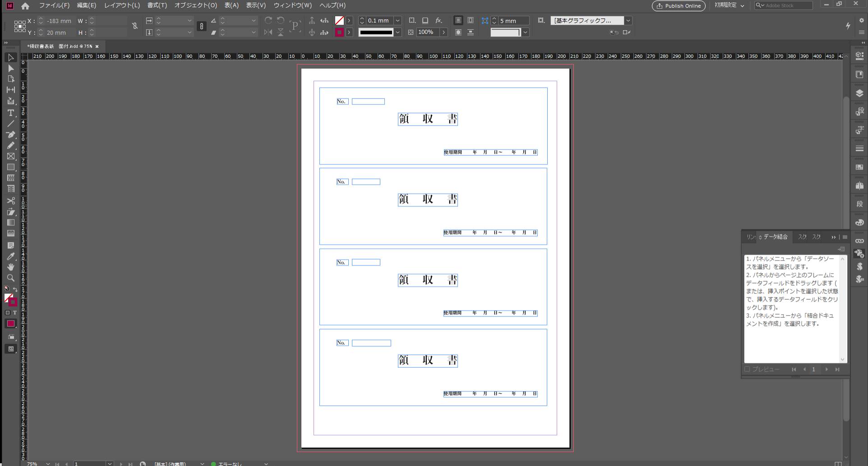Open the page number dropdown in status bar
868x466 pixels.
point(109,463)
